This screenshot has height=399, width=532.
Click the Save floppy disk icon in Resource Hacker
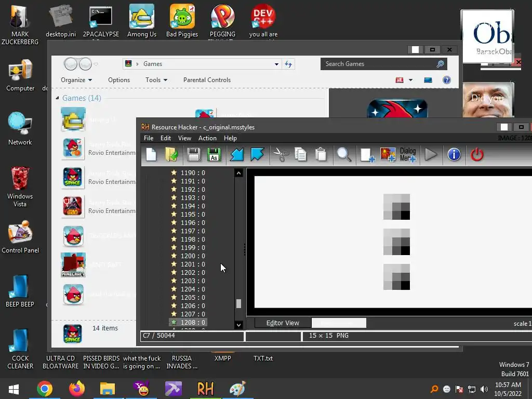(x=194, y=155)
